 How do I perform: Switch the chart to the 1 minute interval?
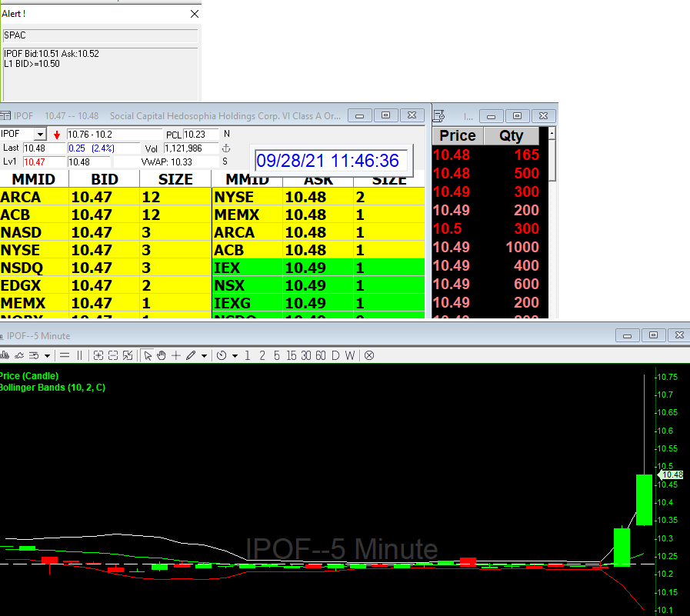click(248, 355)
